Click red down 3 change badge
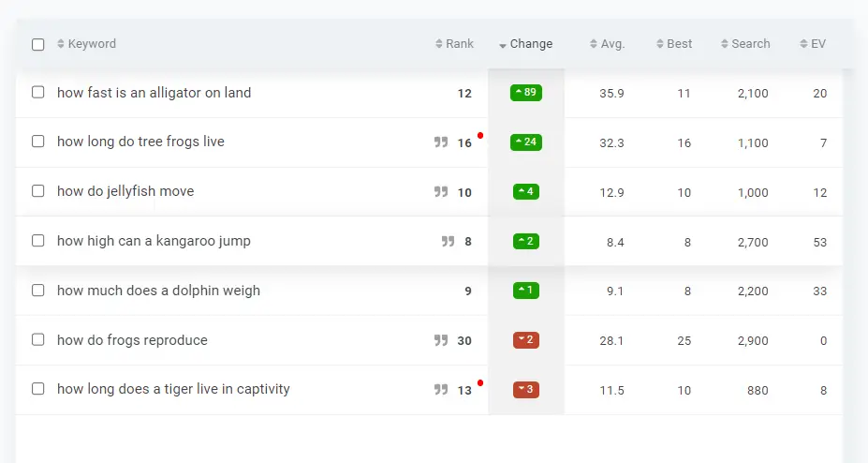This screenshot has height=463, width=868. (x=526, y=389)
